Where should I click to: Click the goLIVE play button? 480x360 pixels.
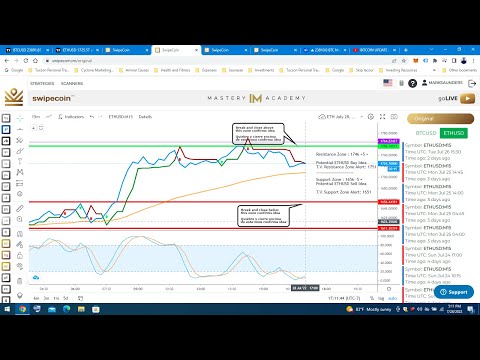click(467, 98)
